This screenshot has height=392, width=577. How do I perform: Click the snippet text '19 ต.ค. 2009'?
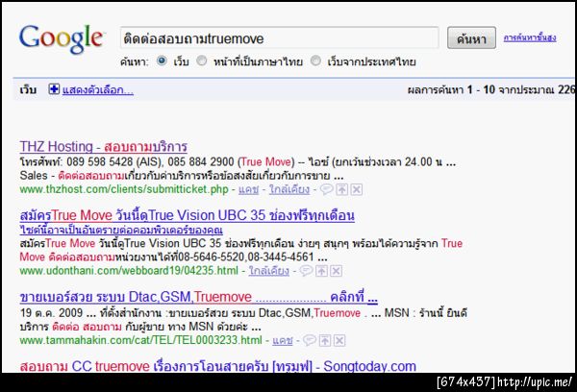51,313
